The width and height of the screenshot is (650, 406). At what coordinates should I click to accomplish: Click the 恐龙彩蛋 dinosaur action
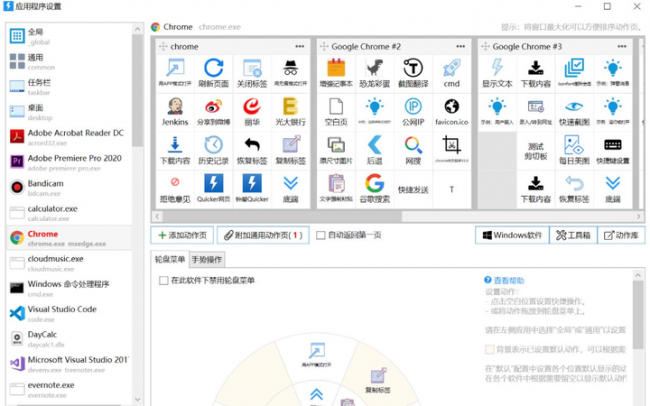(375, 73)
